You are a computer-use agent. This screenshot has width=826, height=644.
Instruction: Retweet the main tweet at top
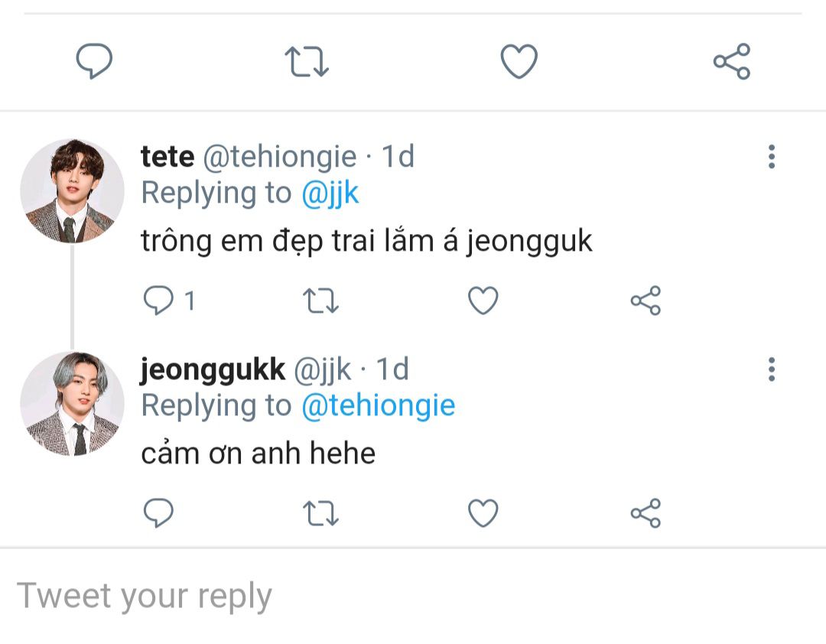click(306, 62)
